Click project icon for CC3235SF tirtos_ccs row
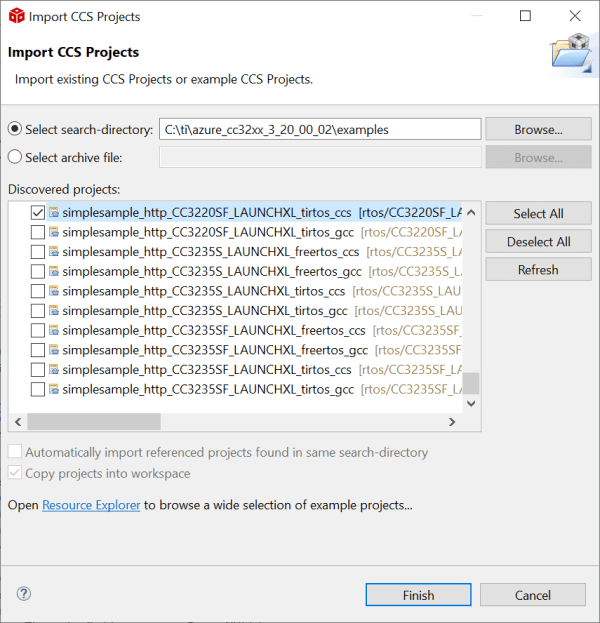The image size is (600, 623). (x=54, y=370)
